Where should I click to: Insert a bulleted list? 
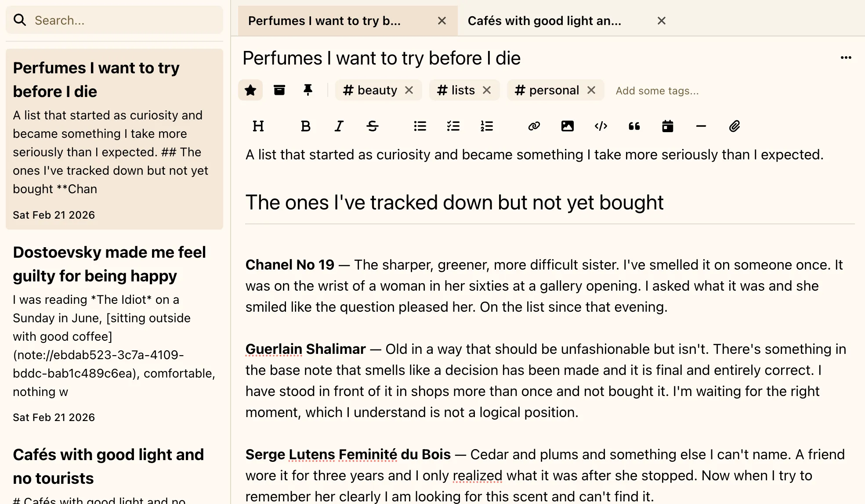pyautogui.click(x=420, y=126)
